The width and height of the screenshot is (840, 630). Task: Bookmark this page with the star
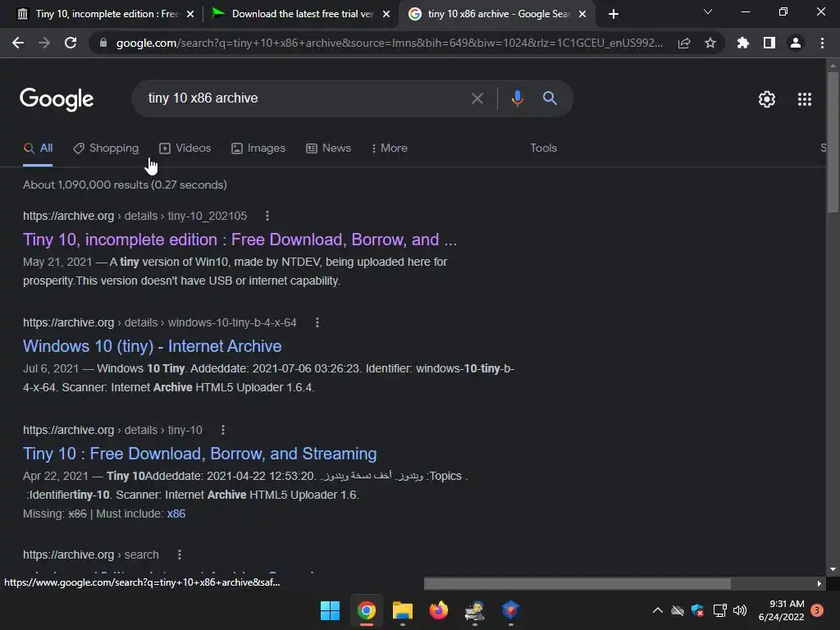coord(710,43)
